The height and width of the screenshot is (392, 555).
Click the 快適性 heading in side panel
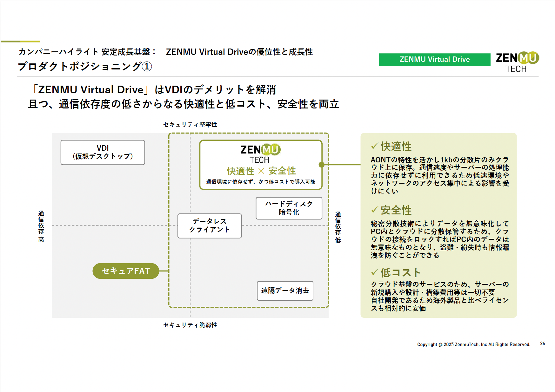pyautogui.click(x=396, y=147)
